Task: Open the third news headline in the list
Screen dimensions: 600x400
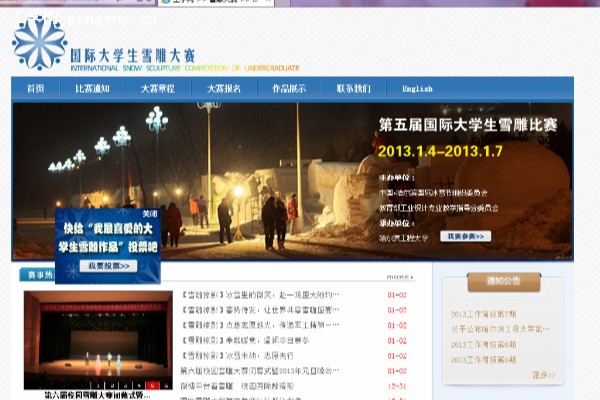Action: (260, 325)
